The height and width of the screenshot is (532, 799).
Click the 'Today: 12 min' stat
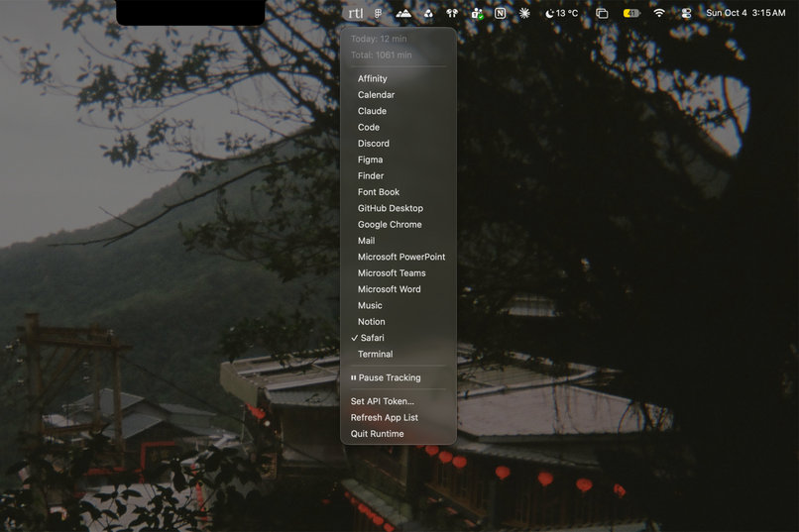click(x=379, y=39)
